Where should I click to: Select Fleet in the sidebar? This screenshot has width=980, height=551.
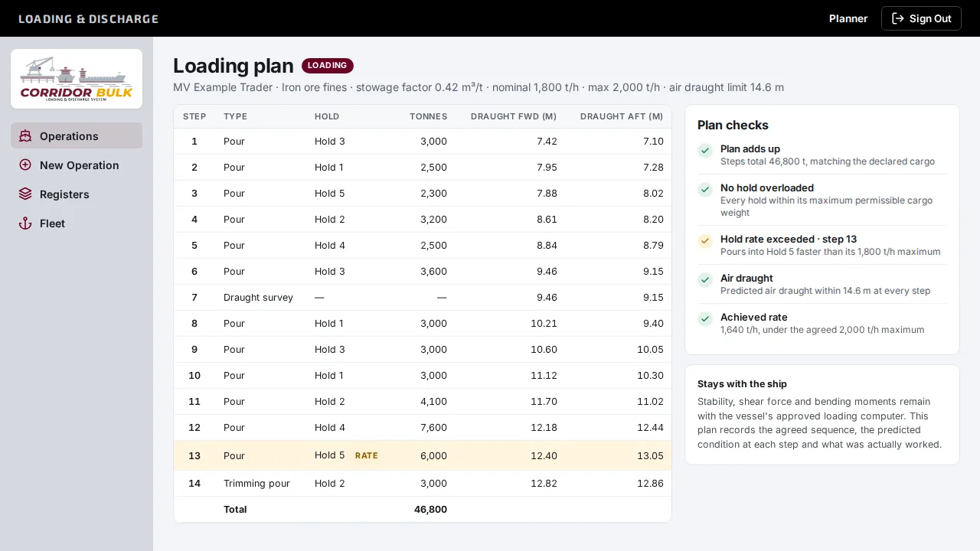point(77,223)
